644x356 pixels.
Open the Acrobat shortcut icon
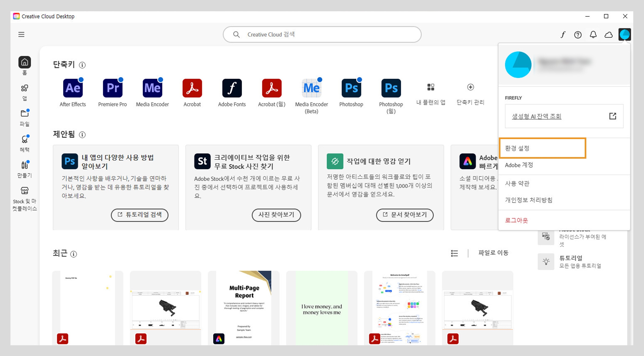click(192, 88)
